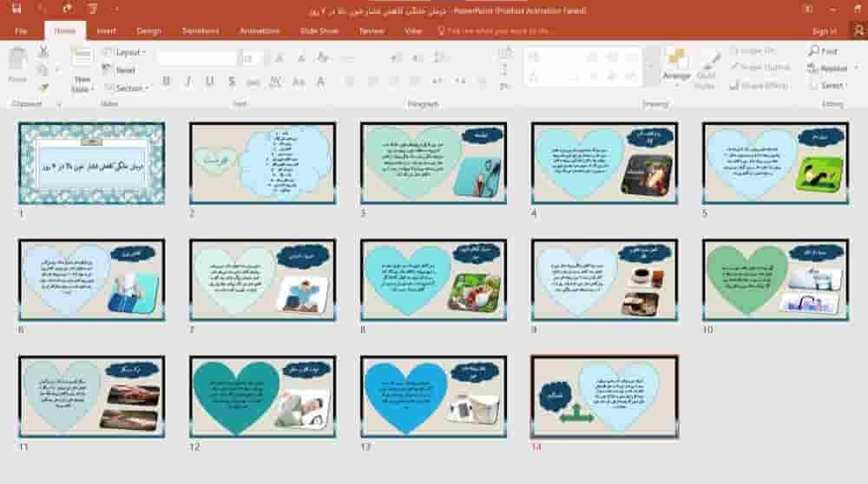Select slide 6 thumbnail
868x484 pixels.
tap(91, 280)
